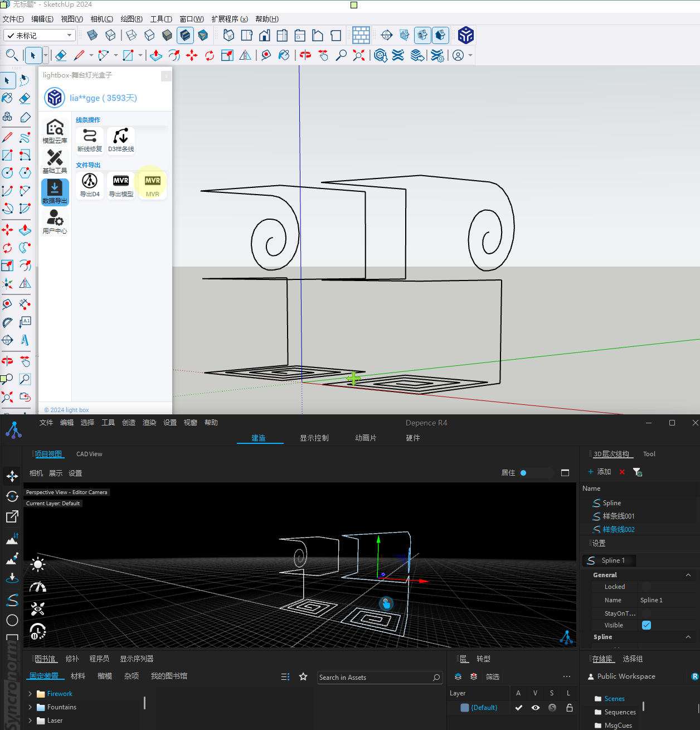Viewport: 700px width, 730px height.
Task: Expand the Firework folder
Action: tap(30, 694)
